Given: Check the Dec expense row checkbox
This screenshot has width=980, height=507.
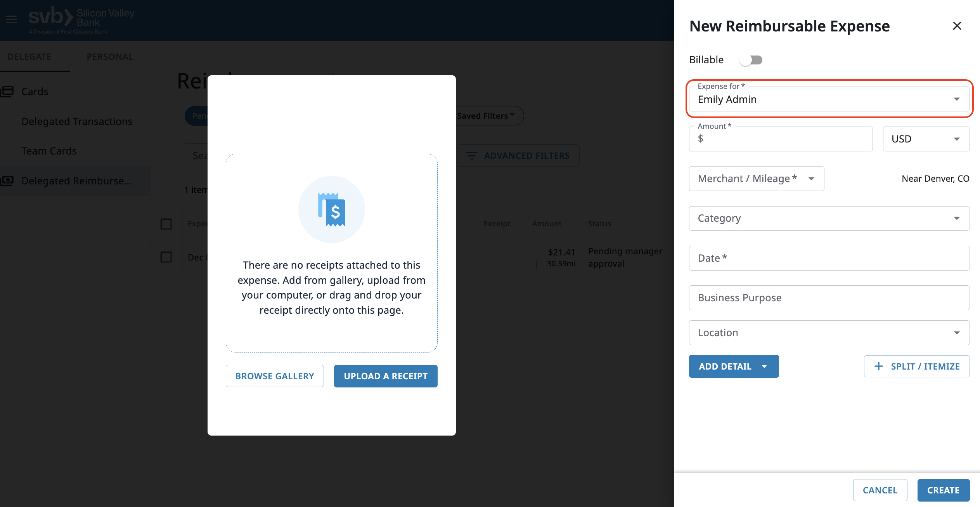Looking at the screenshot, I should coord(166,257).
